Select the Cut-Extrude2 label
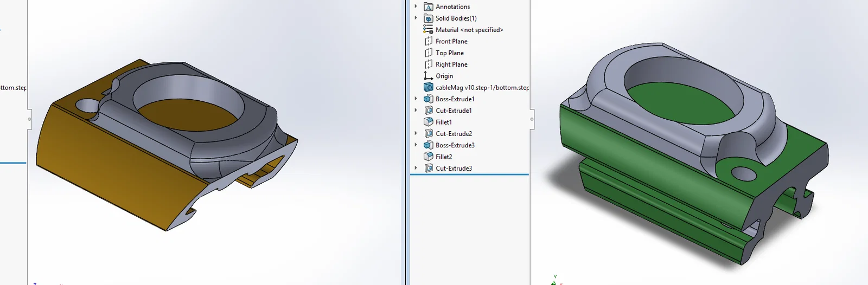Viewport: 868px width, 285px height. (x=454, y=134)
